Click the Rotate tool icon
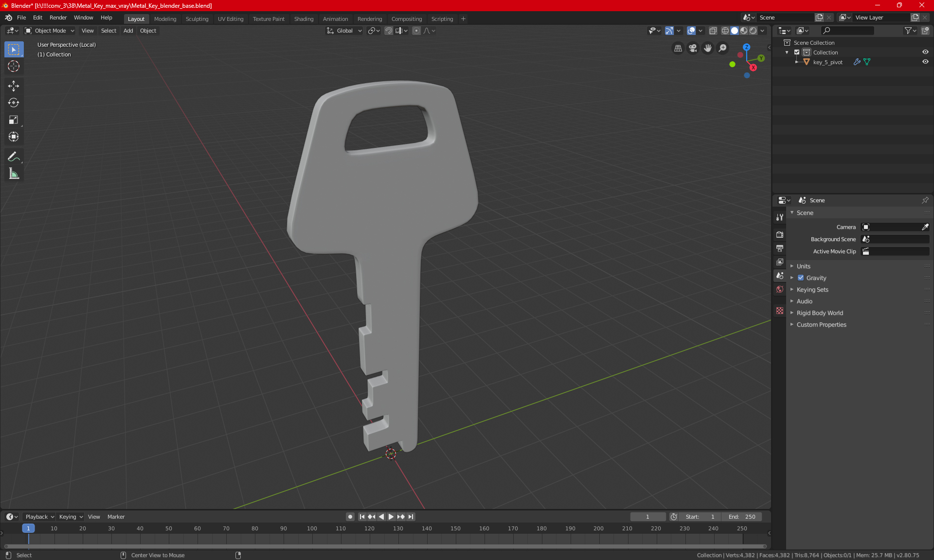Screen dimensions: 934x560 point(13,103)
